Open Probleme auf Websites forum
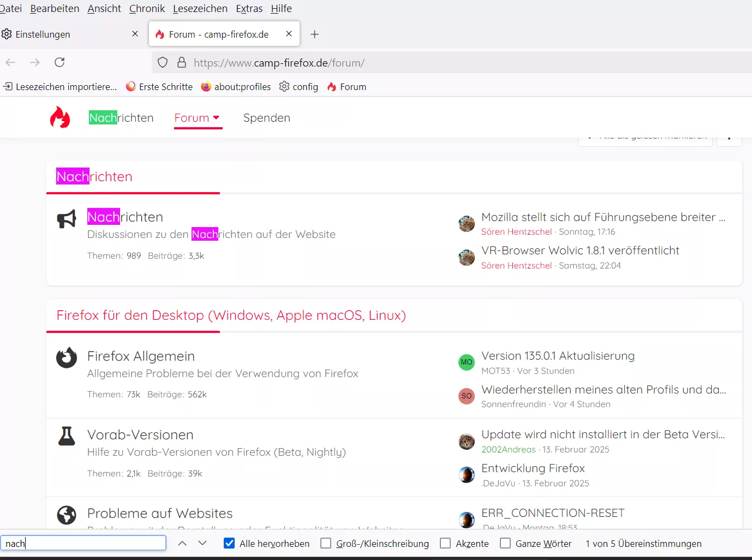The height and width of the screenshot is (560, 752). [x=160, y=514]
